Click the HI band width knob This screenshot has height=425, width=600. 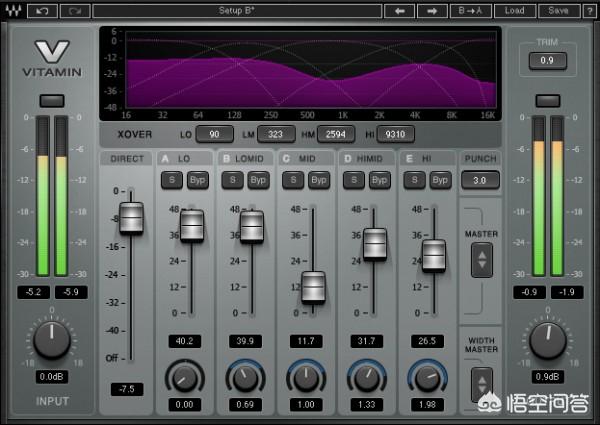[427, 378]
